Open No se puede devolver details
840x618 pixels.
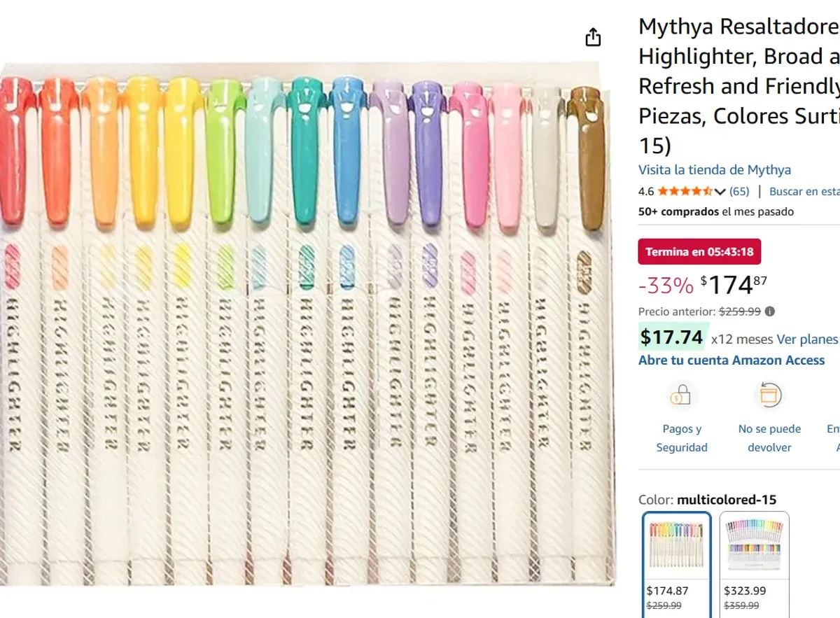pyautogui.click(x=769, y=438)
